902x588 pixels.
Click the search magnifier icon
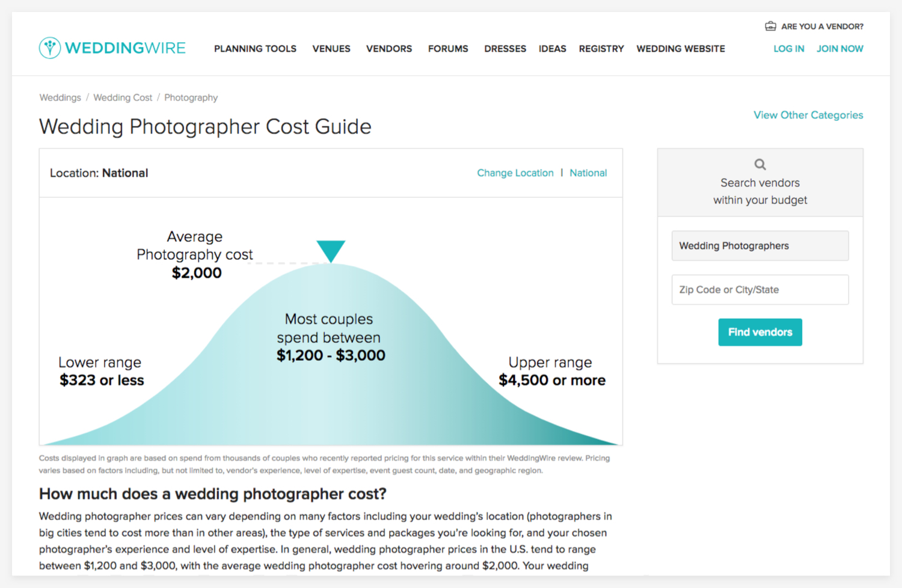[x=760, y=164]
